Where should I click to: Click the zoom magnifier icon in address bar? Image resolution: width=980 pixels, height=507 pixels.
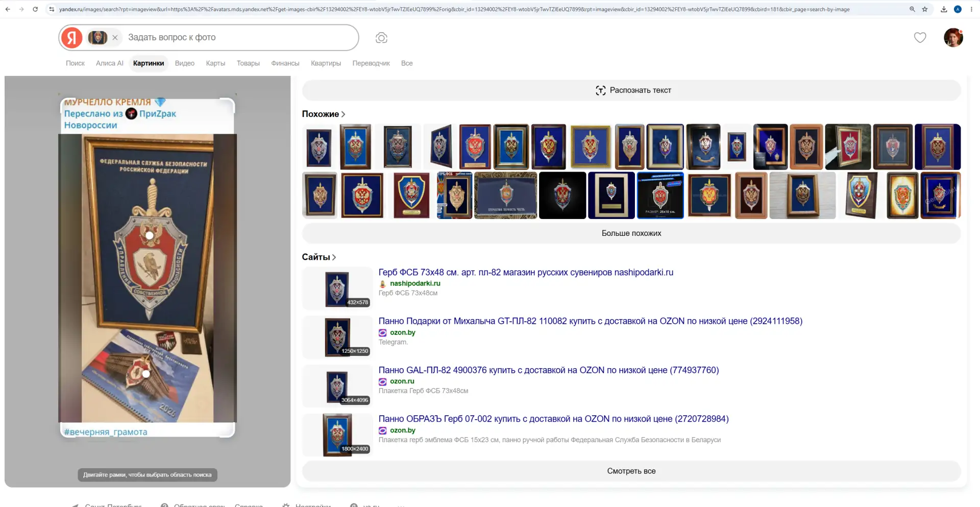[x=912, y=9]
